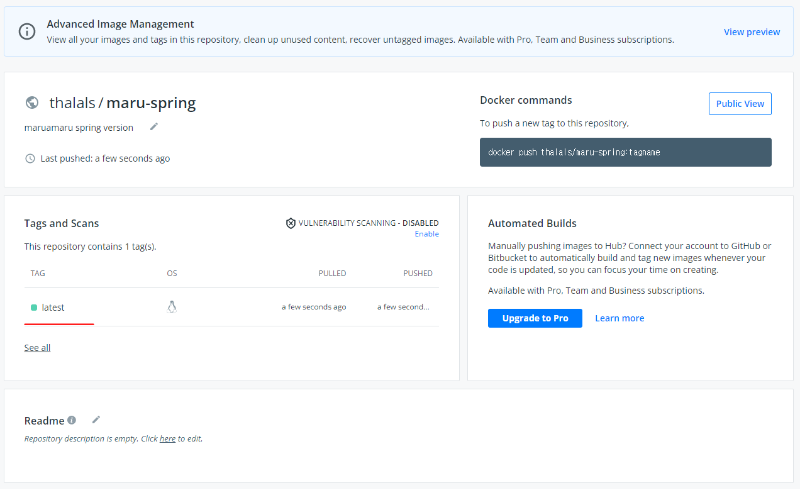Viewport: 800px width, 489px height.
Task: Click the 'maruamaru spring version' description text
Action: [79, 128]
